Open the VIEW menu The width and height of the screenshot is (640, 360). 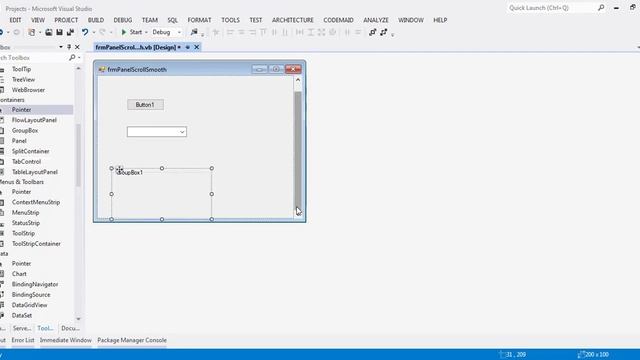(38, 20)
